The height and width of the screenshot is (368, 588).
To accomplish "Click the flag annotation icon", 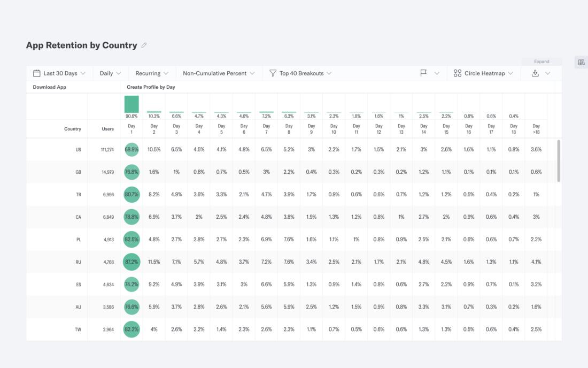I will point(423,73).
